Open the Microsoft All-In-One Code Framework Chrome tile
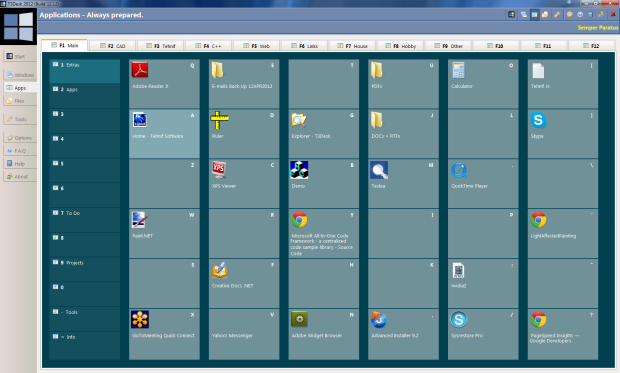 (x=323, y=233)
